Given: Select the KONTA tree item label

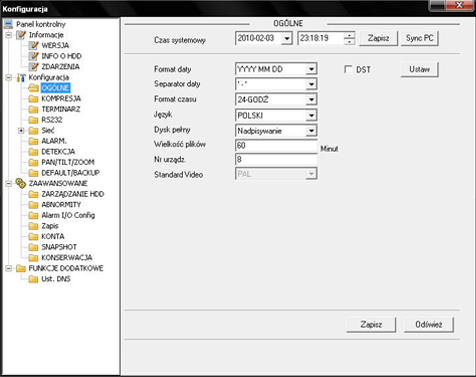Looking at the screenshot, I should 53,237.
